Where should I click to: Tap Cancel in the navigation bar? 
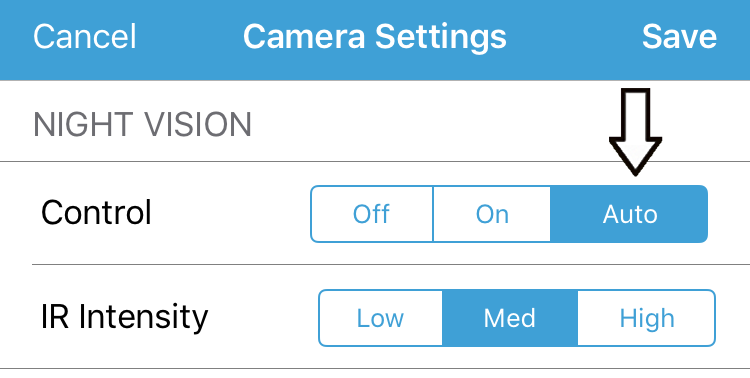coord(85,36)
